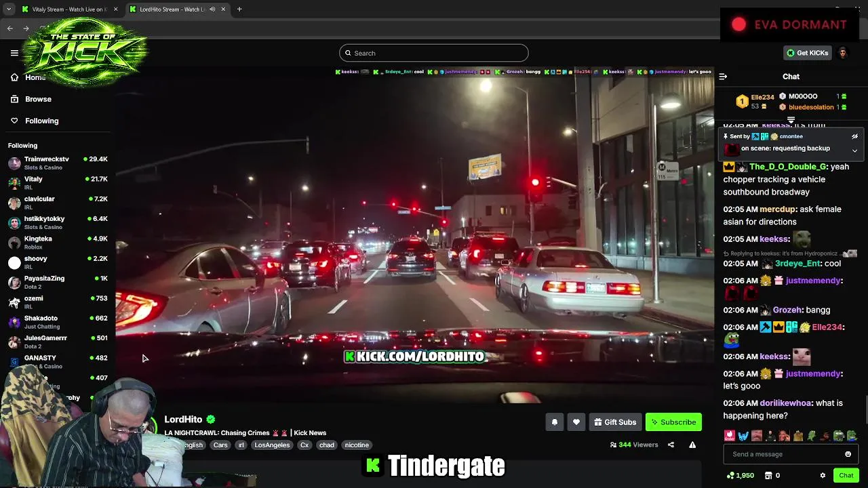Screen dimensions: 868x488
Task: Click the Gift Subs button
Action: [x=615, y=422]
